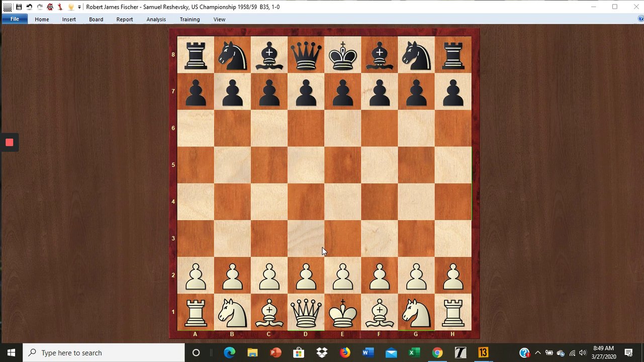The height and width of the screenshot is (362, 644).
Task: Select the white knight on g1
Action: click(416, 312)
